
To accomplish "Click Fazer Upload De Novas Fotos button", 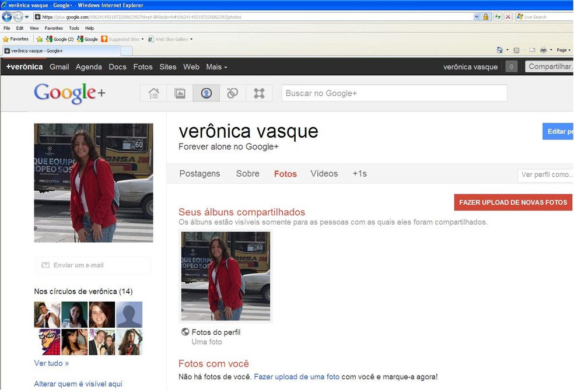I will 513,202.
